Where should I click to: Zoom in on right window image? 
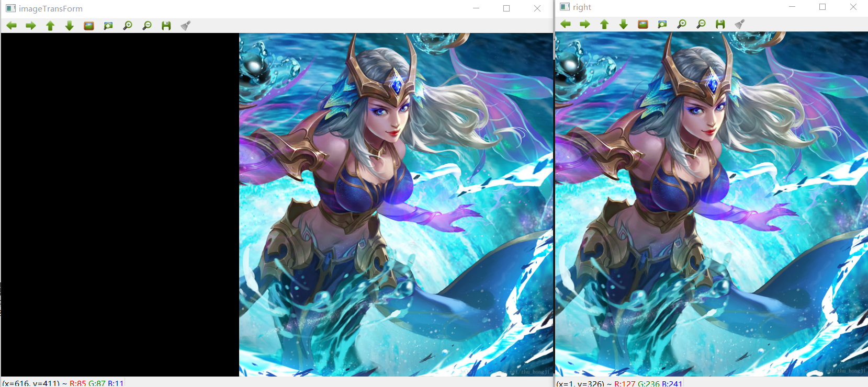(682, 24)
